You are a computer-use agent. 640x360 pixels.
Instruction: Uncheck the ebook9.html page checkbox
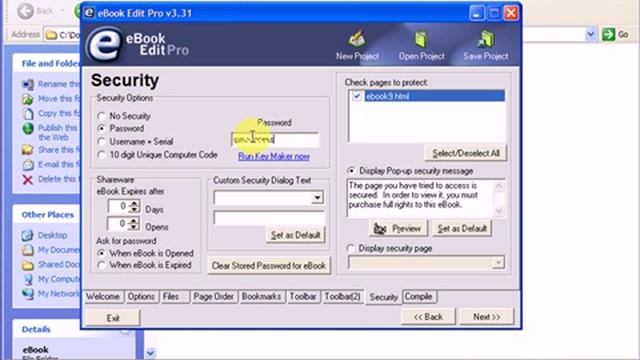(357, 96)
